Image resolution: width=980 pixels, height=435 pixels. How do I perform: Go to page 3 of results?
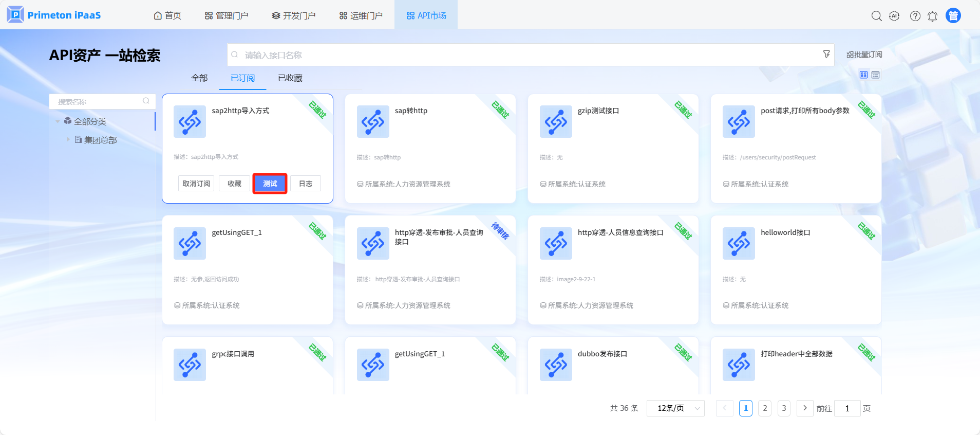[x=783, y=408]
